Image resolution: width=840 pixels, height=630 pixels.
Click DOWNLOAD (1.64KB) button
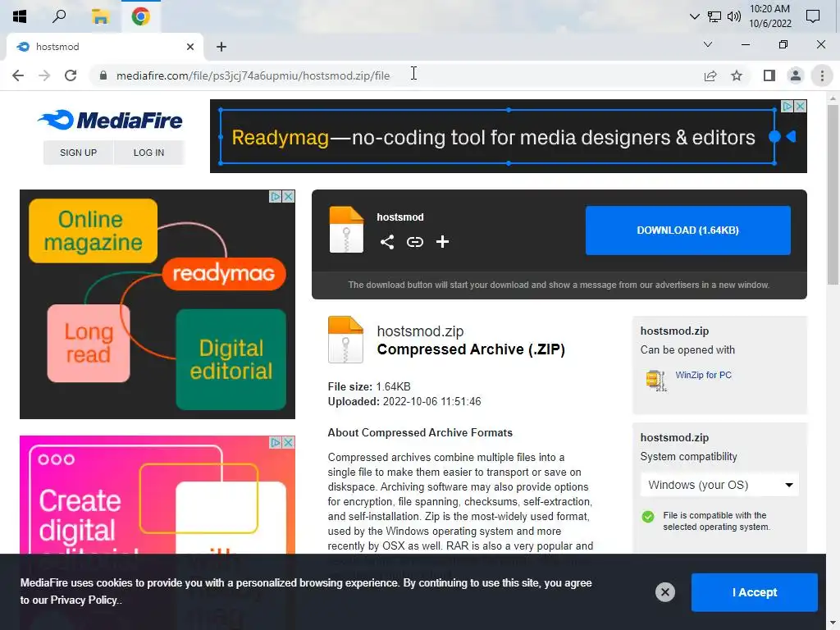[x=688, y=231]
